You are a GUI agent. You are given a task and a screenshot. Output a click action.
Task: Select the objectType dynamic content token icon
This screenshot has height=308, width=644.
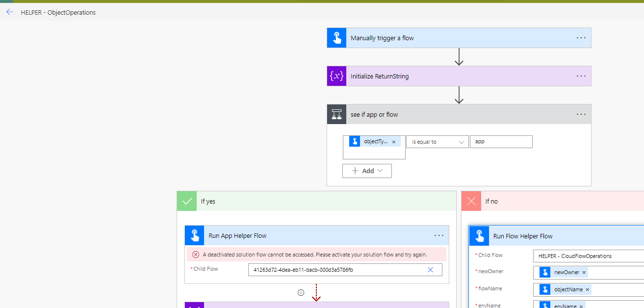pos(355,141)
